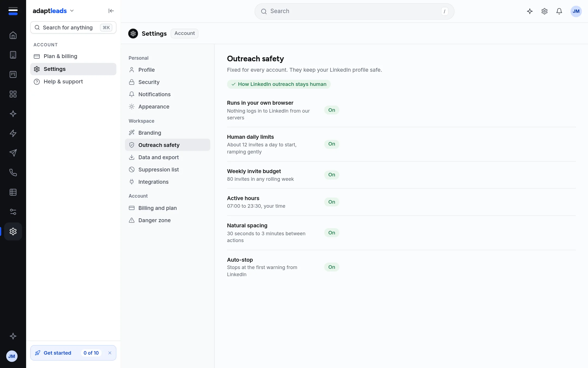
Task: Click the sparkle icon in top bar
Action: (x=530, y=11)
